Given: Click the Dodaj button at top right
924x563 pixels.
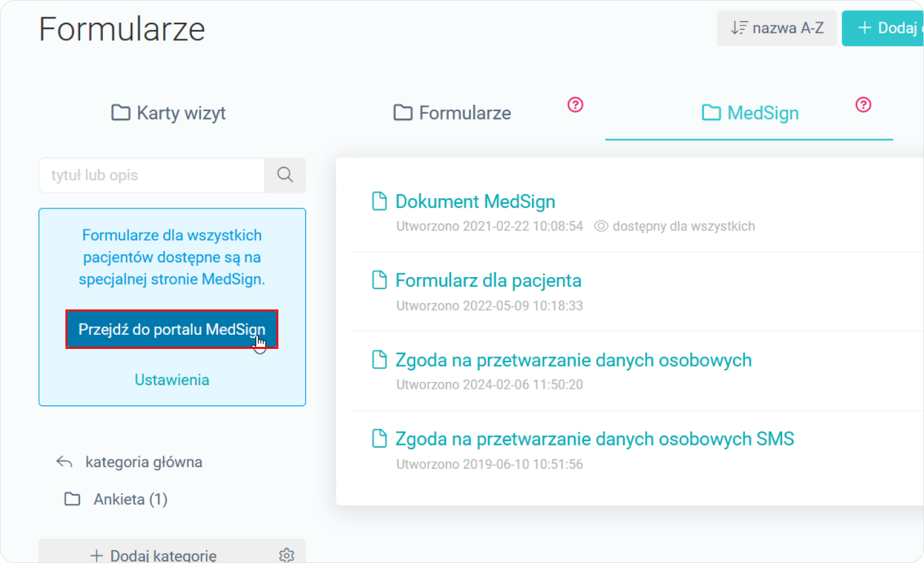Looking at the screenshot, I should pyautogui.click(x=883, y=28).
